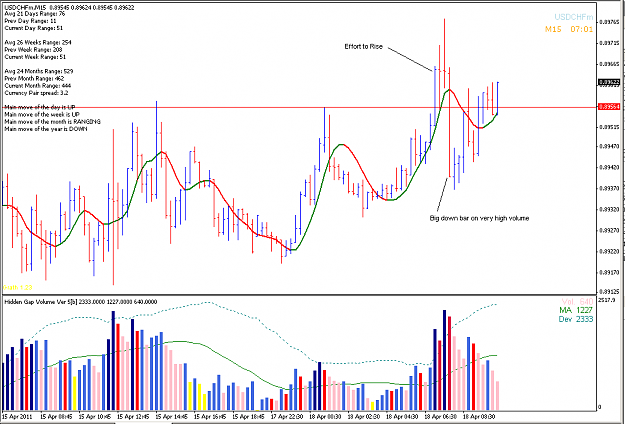Screen dimensions: 625x424
Task: Click the 0.89170 price axis label
Action: click(610, 273)
